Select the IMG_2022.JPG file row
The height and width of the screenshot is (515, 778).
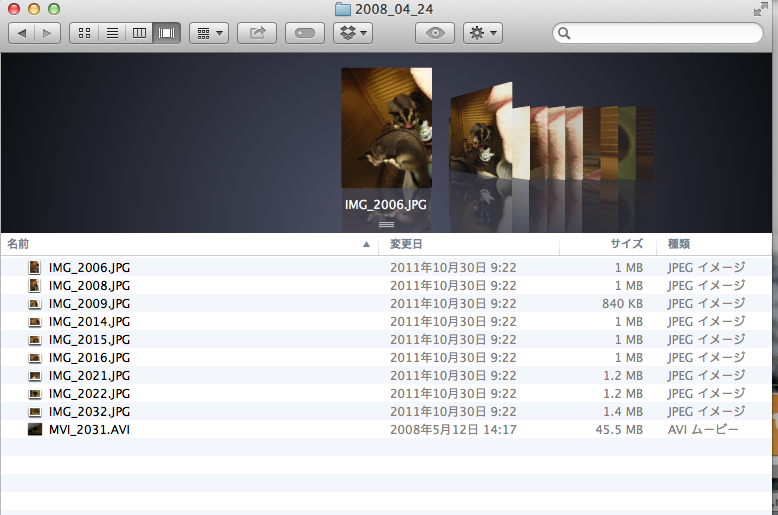(x=386, y=393)
